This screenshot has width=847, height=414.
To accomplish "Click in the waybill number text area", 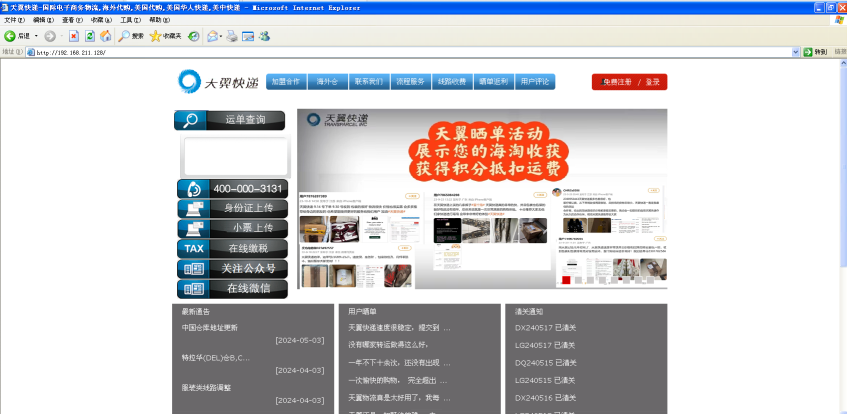I will coord(236,156).
